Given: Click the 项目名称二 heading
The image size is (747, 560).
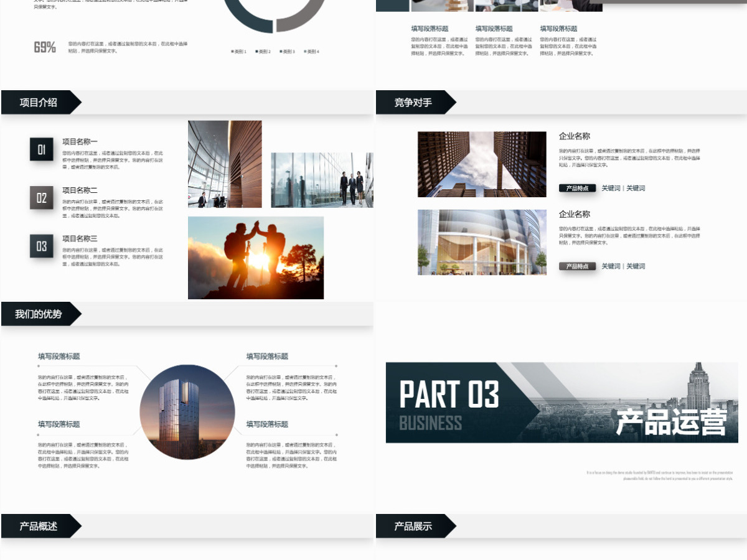Looking at the screenshot, I should (80, 190).
